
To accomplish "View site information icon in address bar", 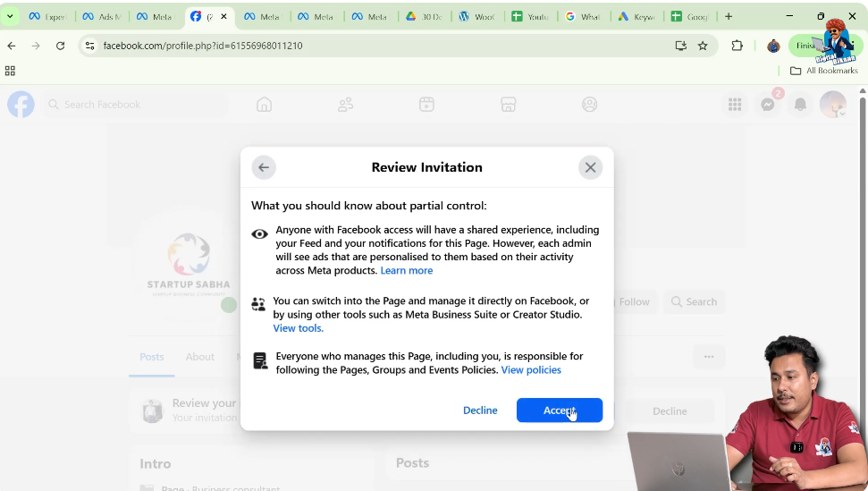I will tap(89, 46).
